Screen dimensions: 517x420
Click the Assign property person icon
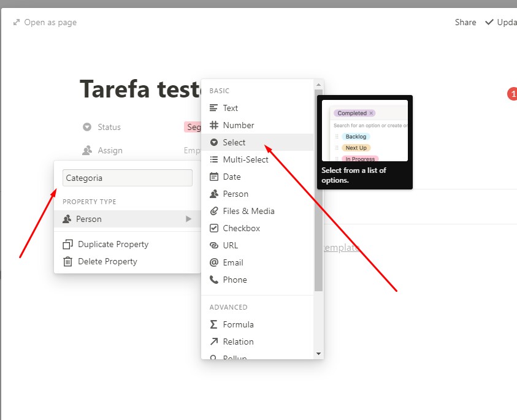point(87,150)
